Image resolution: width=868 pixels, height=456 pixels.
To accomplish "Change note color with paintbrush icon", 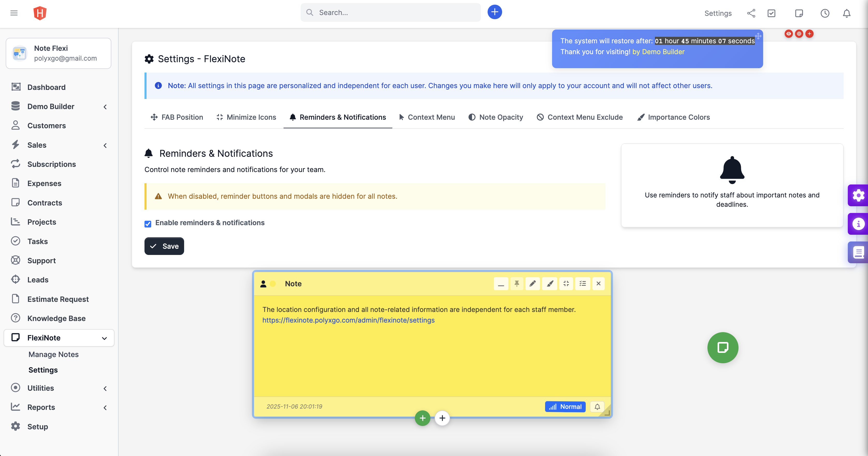I will pyautogui.click(x=549, y=284).
